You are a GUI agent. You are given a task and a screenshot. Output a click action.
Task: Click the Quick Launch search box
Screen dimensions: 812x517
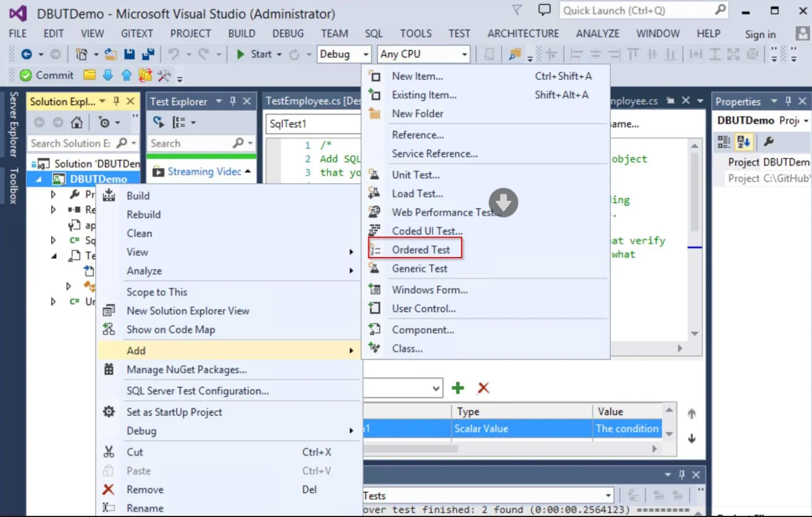(x=644, y=10)
